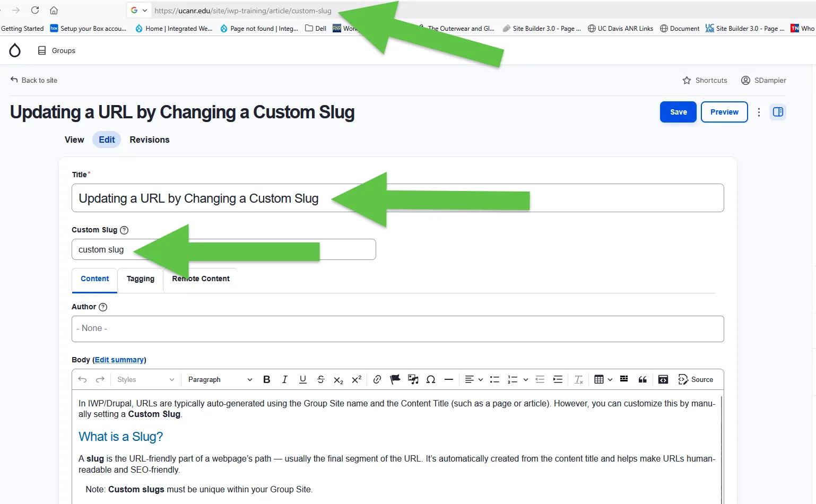
Task: Click the Underline icon in the editor toolbar
Action: (302, 379)
